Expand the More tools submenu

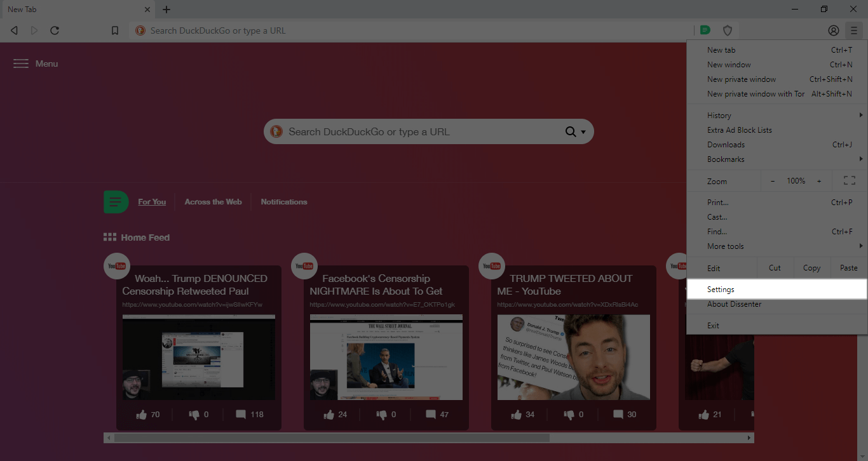(x=777, y=246)
